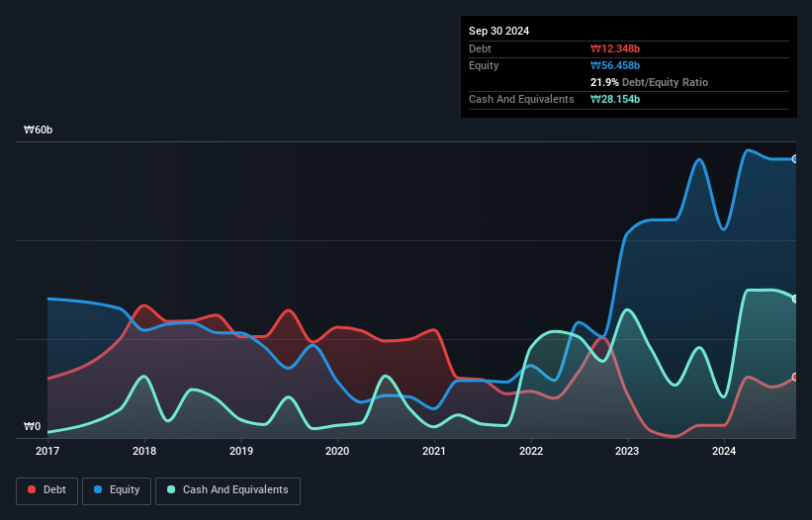
Task: Click the ₩28.154b cash value
Action: (615, 99)
